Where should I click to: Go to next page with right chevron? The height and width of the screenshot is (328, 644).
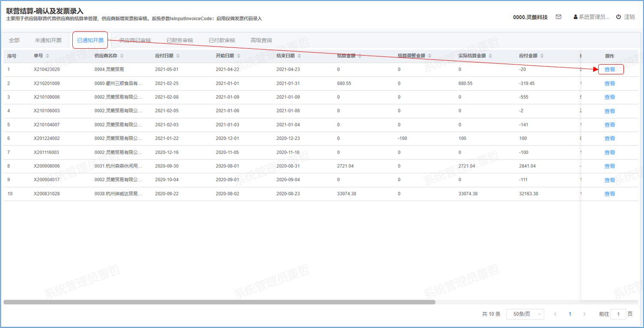(584, 314)
